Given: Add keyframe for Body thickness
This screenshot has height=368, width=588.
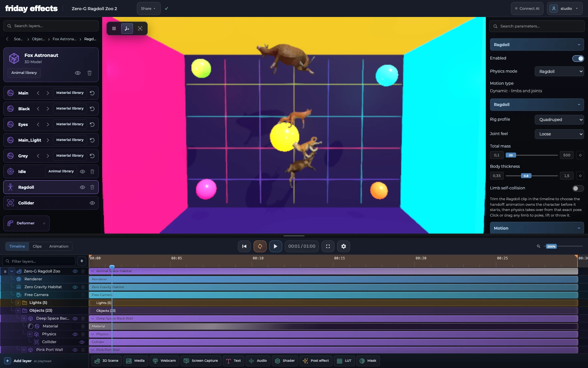Looking at the screenshot, I should (x=580, y=176).
